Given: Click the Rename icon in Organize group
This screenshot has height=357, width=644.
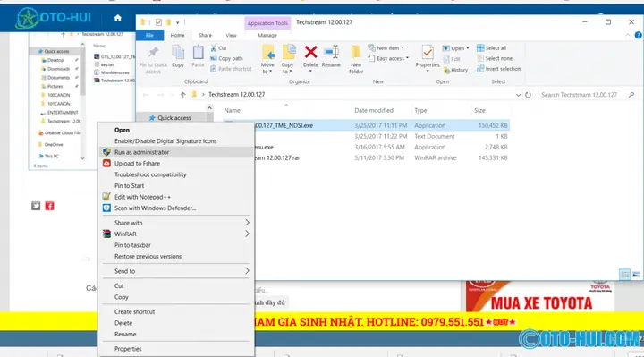Looking at the screenshot, I should click(x=331, y=52).
